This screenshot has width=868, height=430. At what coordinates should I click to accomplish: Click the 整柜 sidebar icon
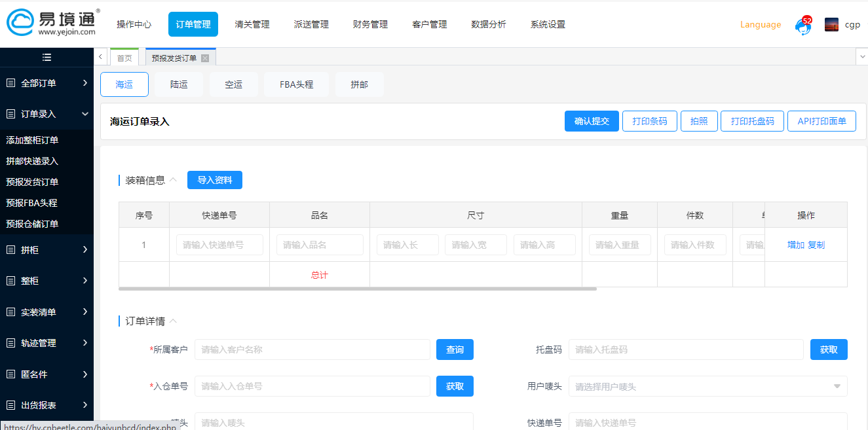tap(10, 281)
